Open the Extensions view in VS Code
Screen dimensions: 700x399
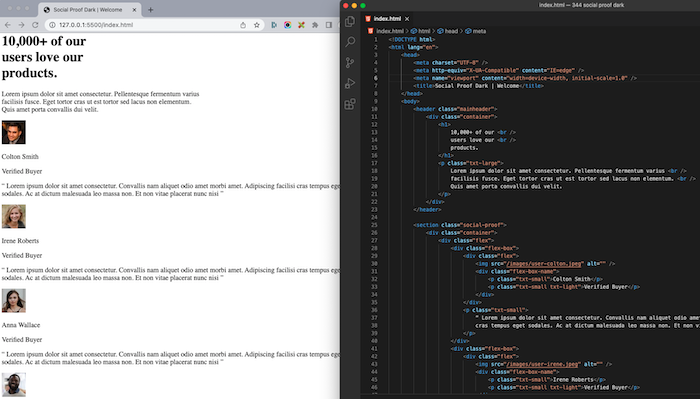350,104
